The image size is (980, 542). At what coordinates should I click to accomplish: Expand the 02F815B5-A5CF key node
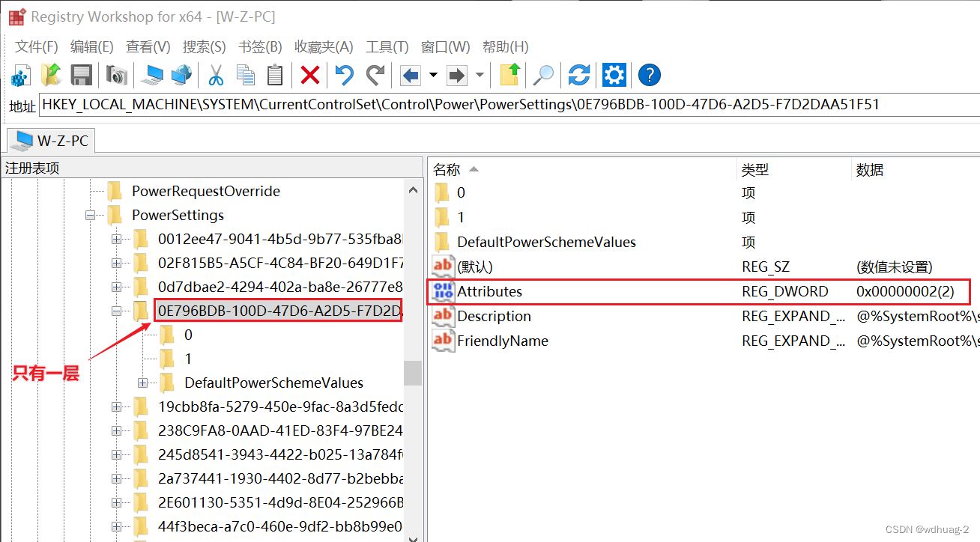point(116,263)
